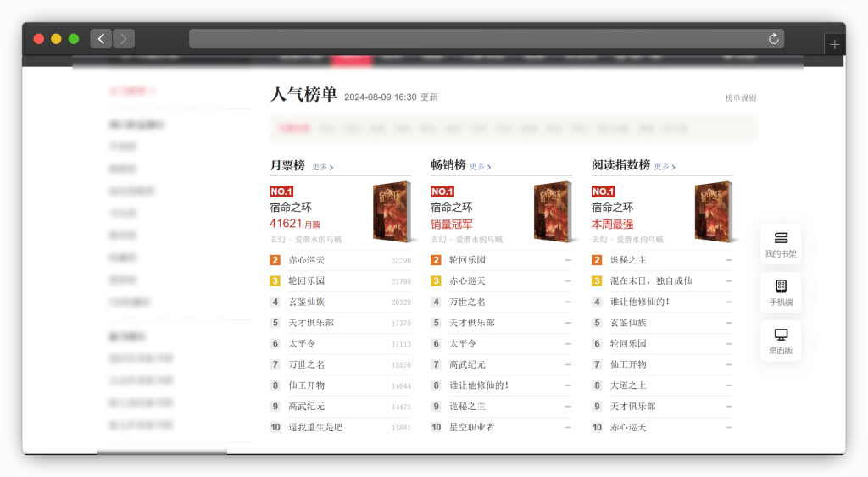
Task: Go forward with browser forward arrow
Action: 124,39
